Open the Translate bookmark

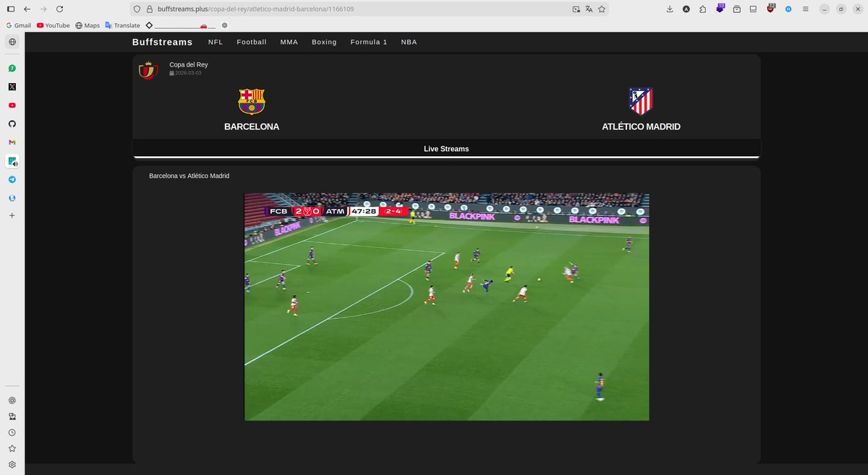tap(122, 25)
